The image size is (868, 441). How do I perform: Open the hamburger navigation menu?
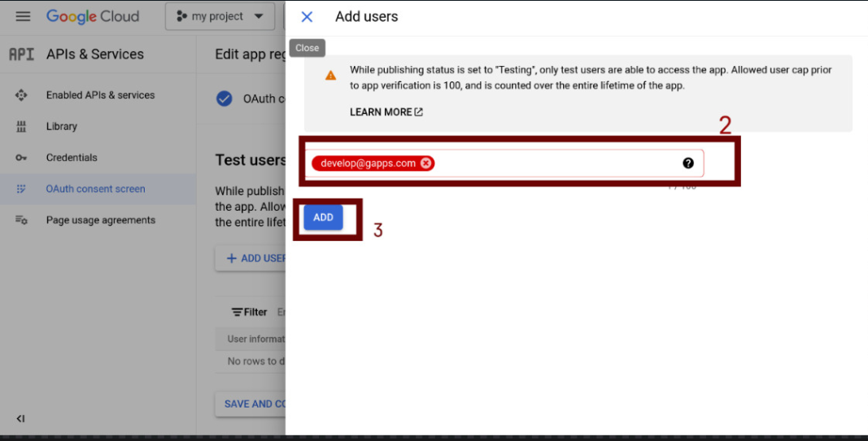23,16
